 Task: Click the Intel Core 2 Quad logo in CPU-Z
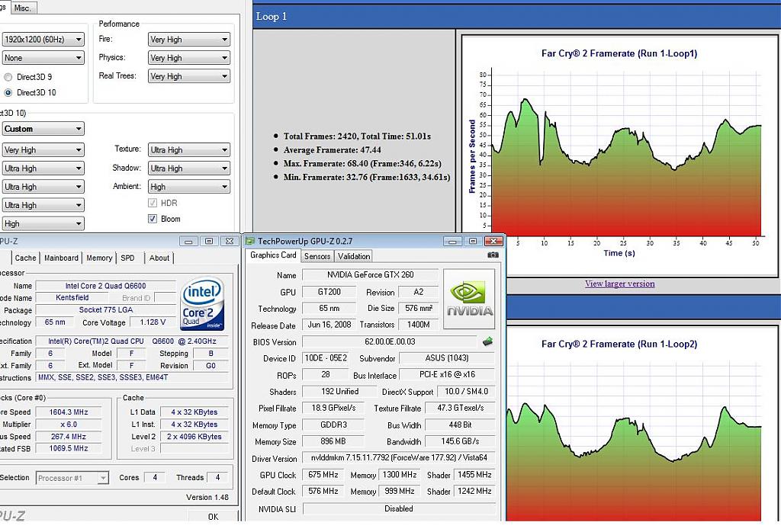(x=202, y=303)
